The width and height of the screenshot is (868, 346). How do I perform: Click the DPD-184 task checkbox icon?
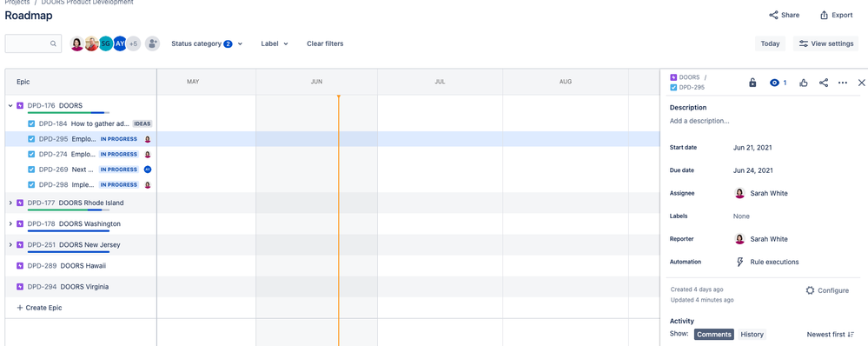click(31, 124)
